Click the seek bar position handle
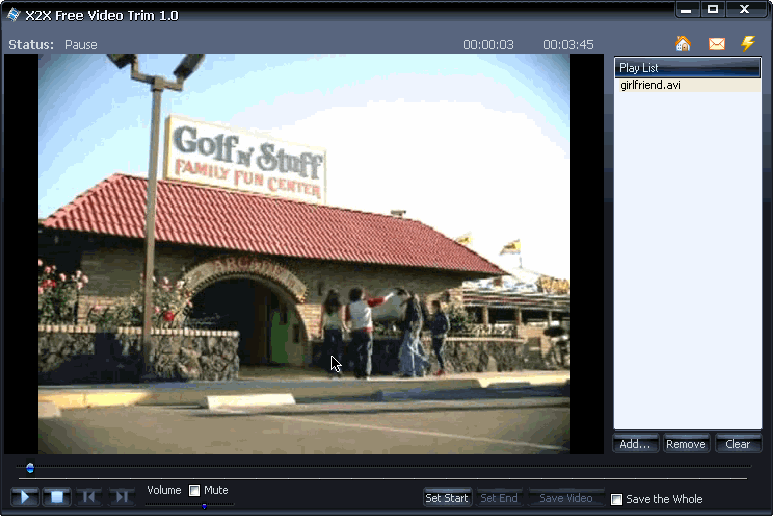The height and width of the screenshot is (516, 773). point(30,468)
